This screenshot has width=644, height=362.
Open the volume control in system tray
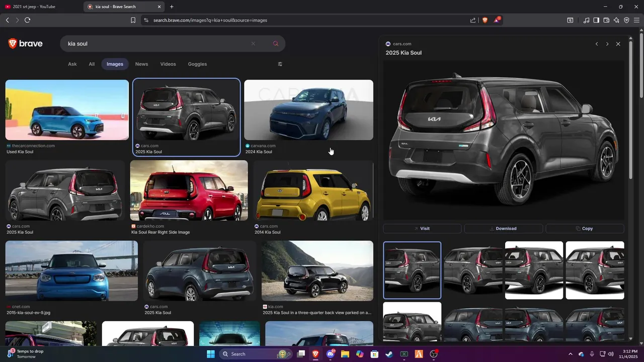coord(611,354)
